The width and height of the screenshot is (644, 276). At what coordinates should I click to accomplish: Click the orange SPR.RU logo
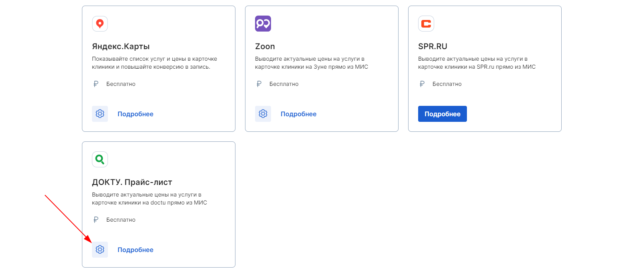(x=426, y=24)
